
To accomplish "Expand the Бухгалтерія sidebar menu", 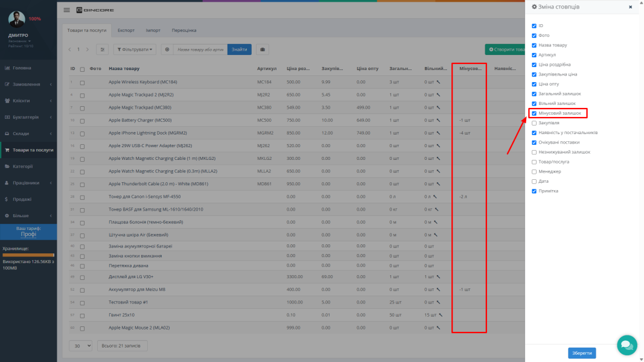I will pos(28,117).
